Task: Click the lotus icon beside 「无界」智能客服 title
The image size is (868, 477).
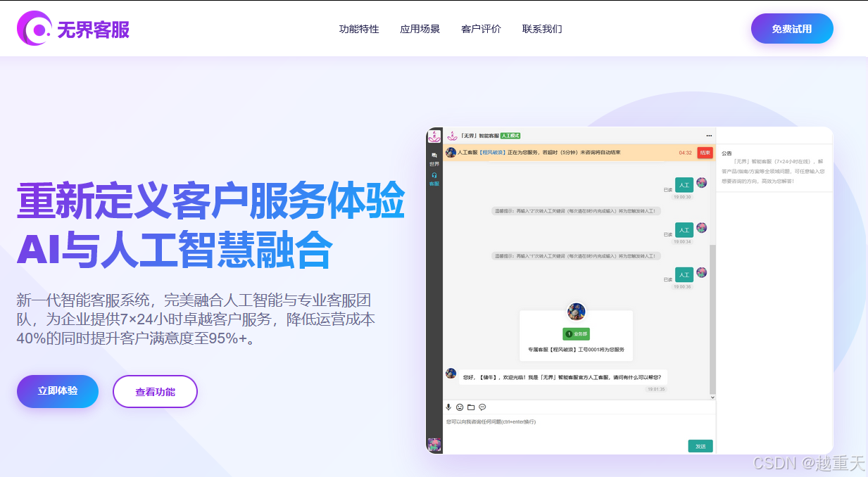Action: (x=453, y=136)
